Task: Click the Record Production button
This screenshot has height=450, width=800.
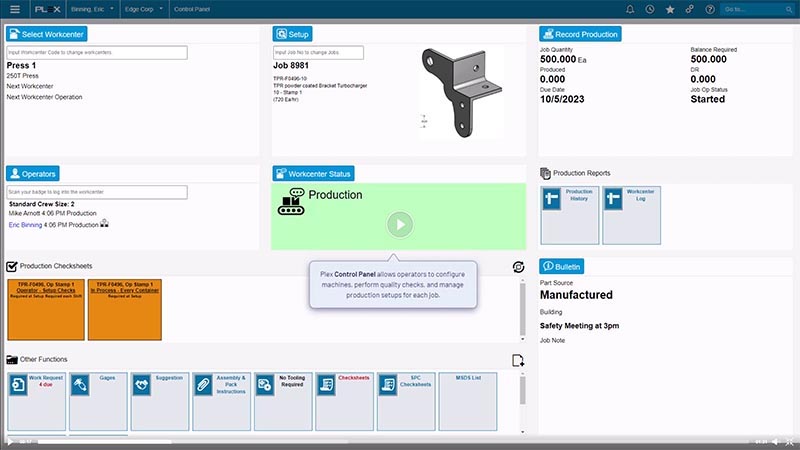Action: coord(580,34)
